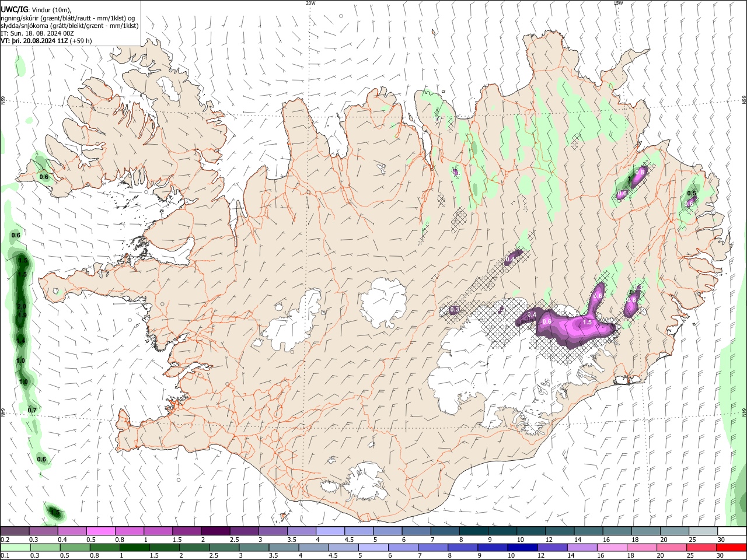Select the rain legend swatch labeled 25
This screenshot has width=747, height=560.
pyautogui.click(x=702, y=547)
